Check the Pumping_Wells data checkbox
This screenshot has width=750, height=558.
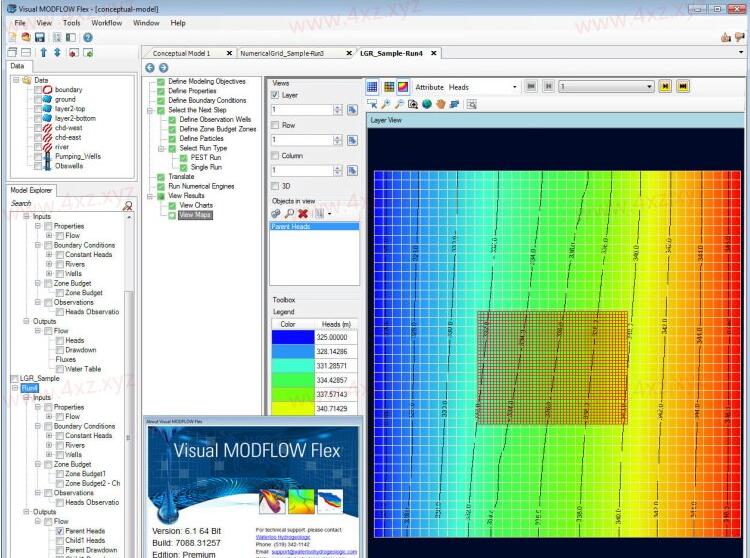pos(38,156)
